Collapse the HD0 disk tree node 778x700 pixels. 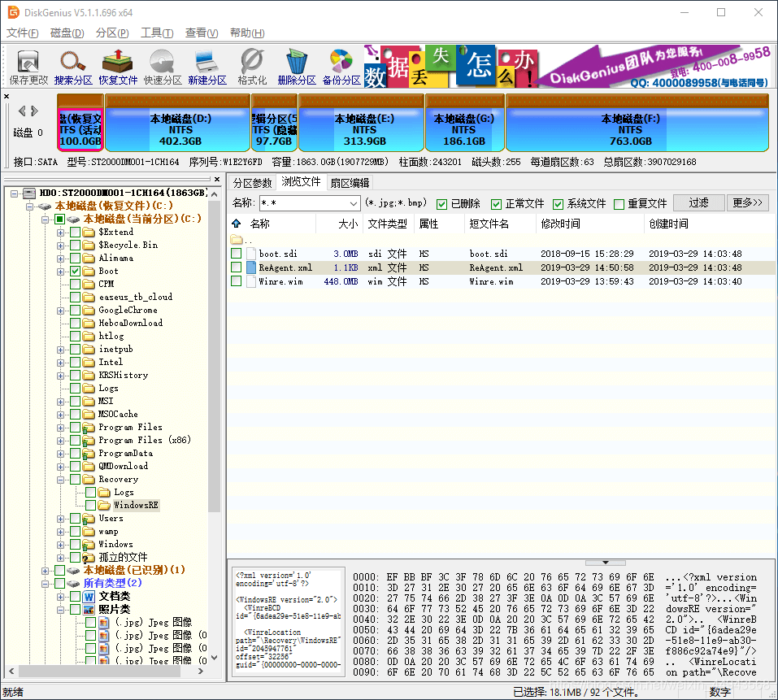point(15,193)
